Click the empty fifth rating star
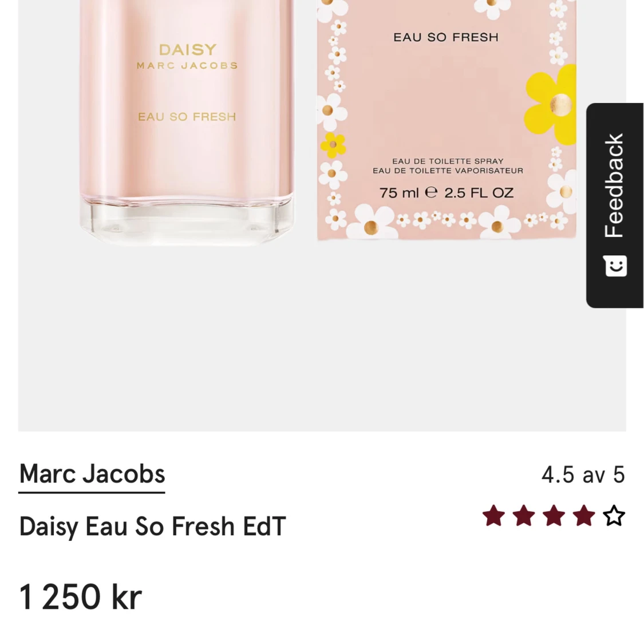Viewport: 644px width, 644px height. [614, 515]
